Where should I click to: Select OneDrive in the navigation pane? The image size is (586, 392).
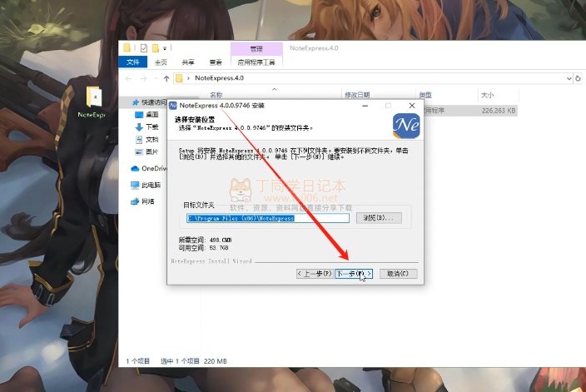pyautogui.click(x=149, y=168)
